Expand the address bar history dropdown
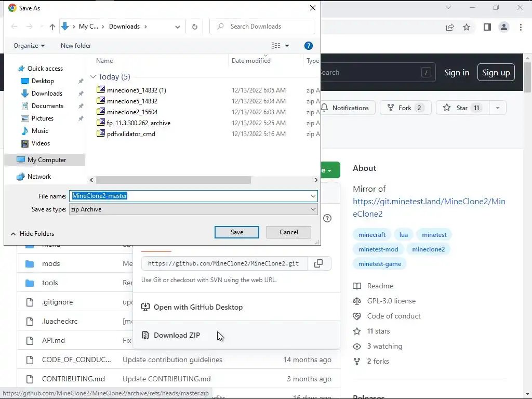This screenshot has height=399, width=532. [x=178, y=26]
